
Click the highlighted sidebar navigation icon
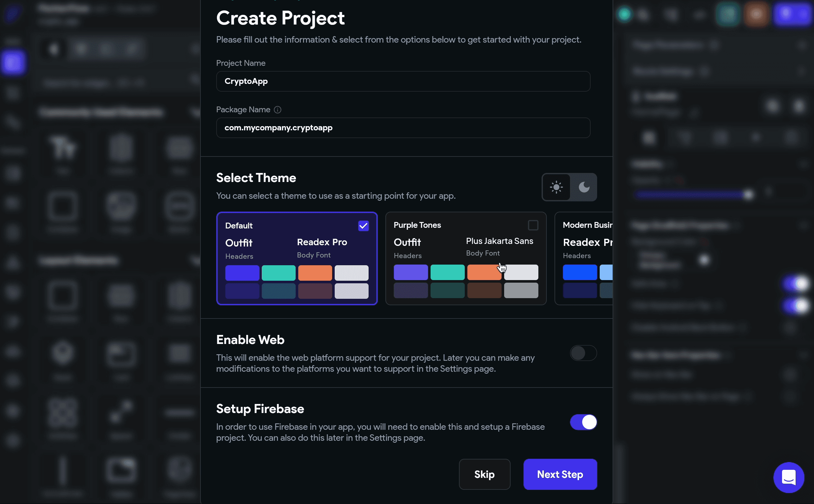tap(14, 62)
